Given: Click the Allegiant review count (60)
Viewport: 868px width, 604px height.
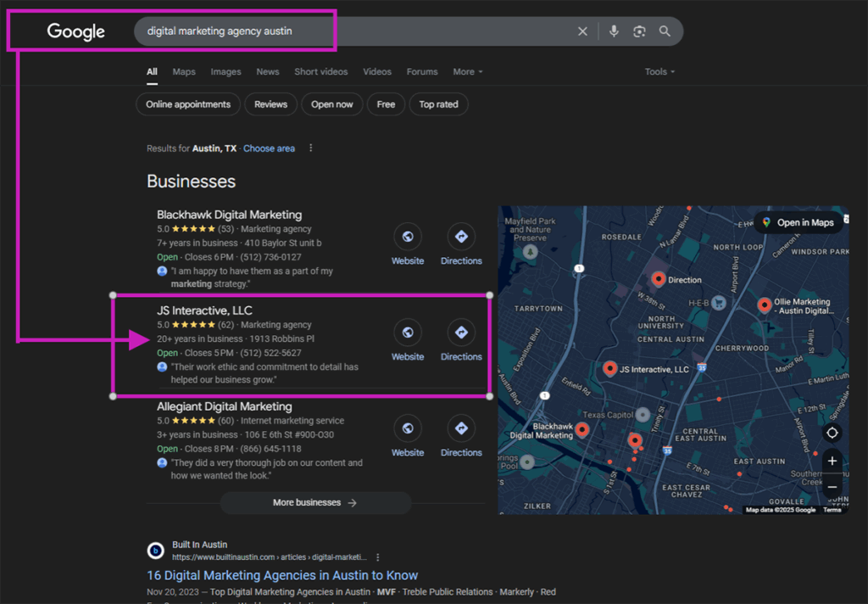Looking at the screenshot, I should point(225,421).
